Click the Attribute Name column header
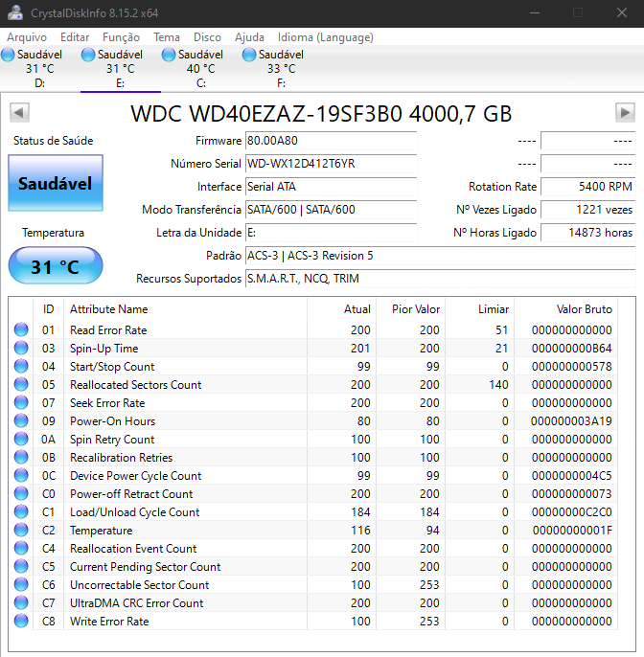Viewport: 644px width, 657px height. [x=185, y=309]
